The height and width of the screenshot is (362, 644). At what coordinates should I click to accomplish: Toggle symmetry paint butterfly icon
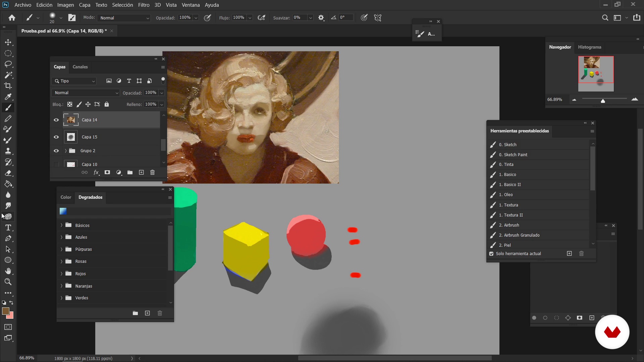(x=378, y=18)
